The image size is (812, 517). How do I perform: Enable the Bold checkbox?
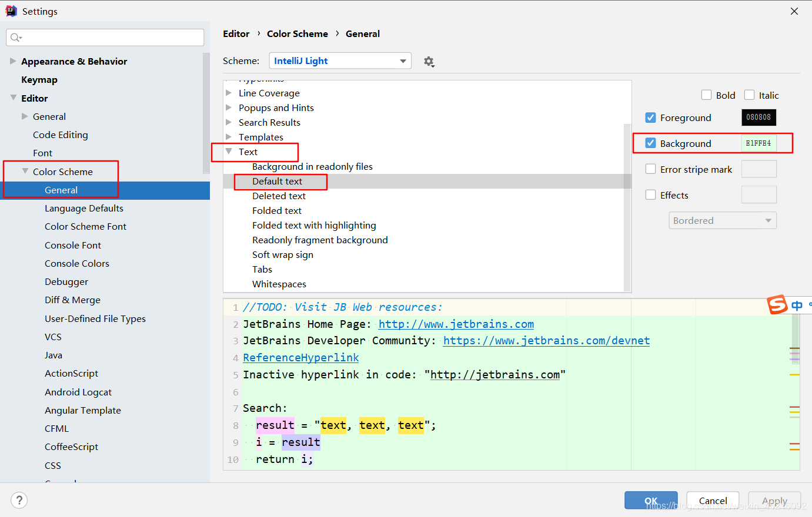pos(707,95)
